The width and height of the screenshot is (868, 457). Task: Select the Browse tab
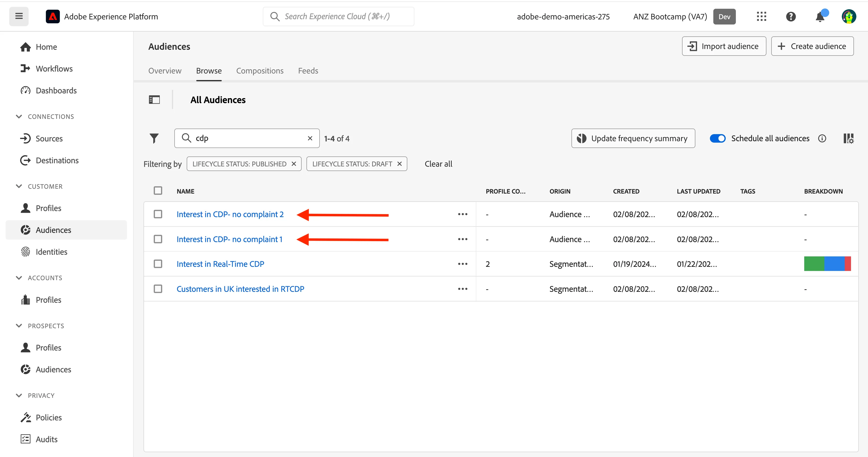pos(209,71)
